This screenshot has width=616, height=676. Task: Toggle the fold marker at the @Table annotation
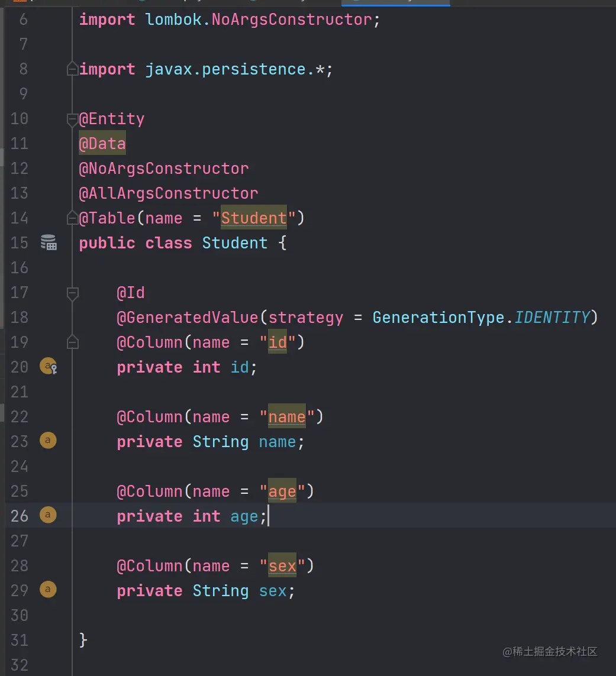(73, 218)
